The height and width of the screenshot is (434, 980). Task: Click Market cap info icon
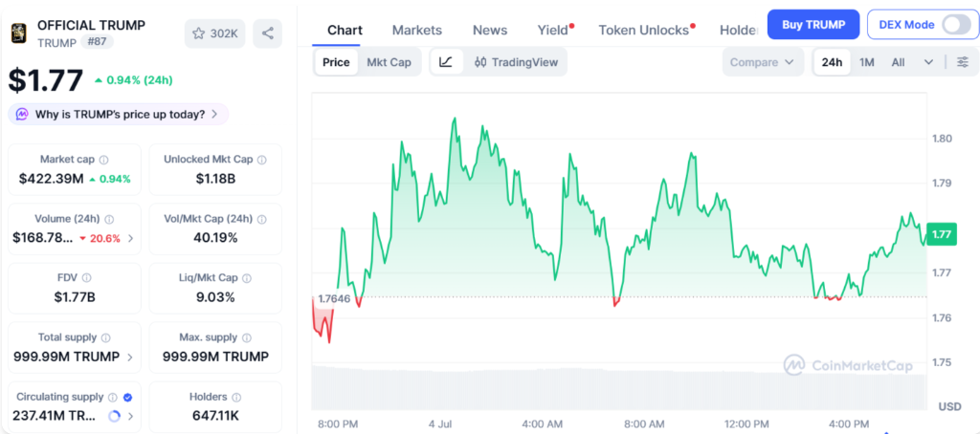(x=103, y=160)
